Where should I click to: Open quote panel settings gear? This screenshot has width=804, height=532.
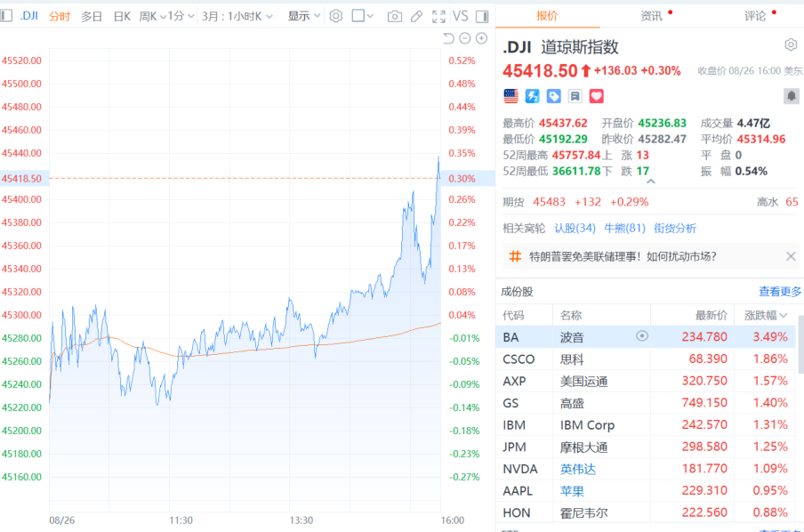tap(791, 45)
